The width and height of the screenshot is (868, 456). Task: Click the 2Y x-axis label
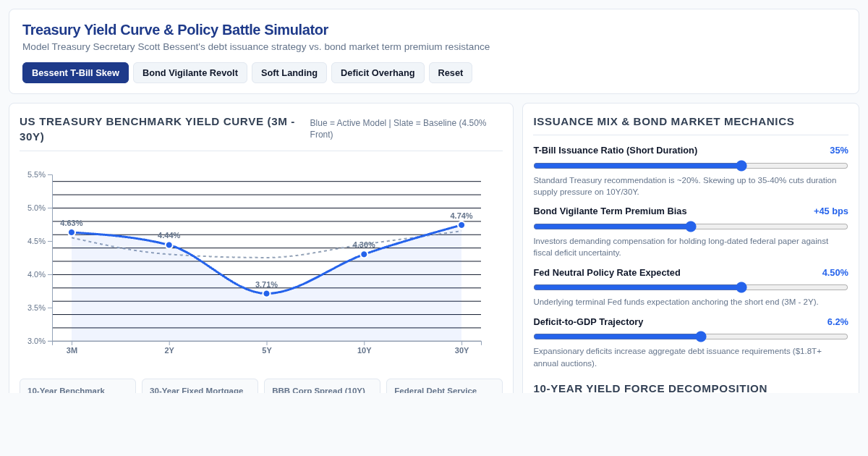(169, 350)
